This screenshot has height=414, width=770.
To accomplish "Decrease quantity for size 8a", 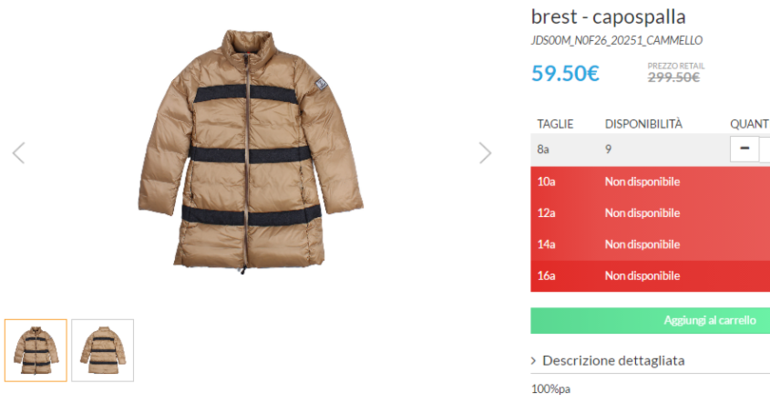I will [745, 149].
